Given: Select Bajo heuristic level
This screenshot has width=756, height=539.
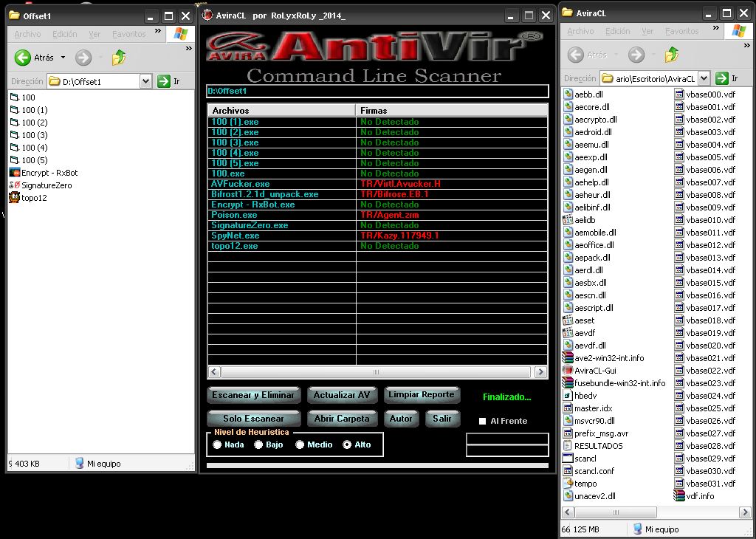Looking at the screenshot, I should 258,444.
